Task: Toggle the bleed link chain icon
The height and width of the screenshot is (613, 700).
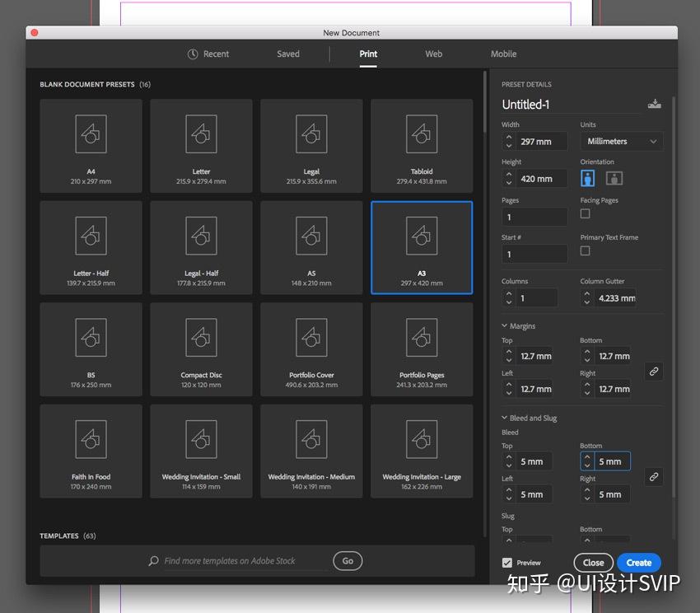Action: [654, 477]
